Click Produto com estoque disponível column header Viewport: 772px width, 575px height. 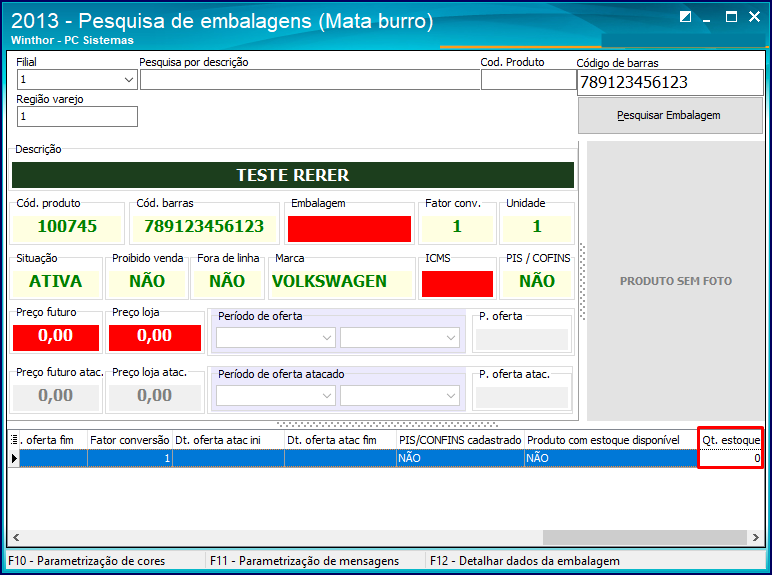[x=611, y=440]
